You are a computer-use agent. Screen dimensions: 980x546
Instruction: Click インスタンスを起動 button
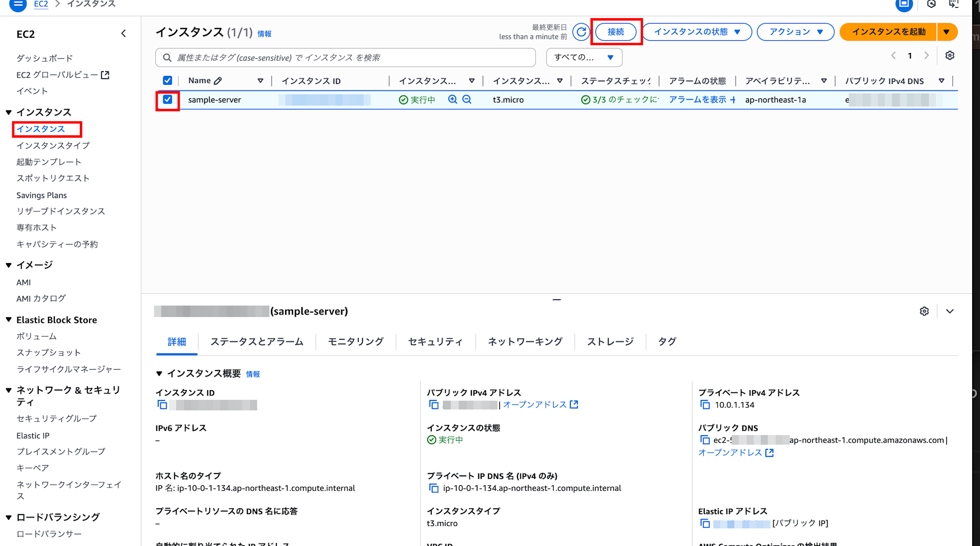pyautogui.click(x=888, y=32)
